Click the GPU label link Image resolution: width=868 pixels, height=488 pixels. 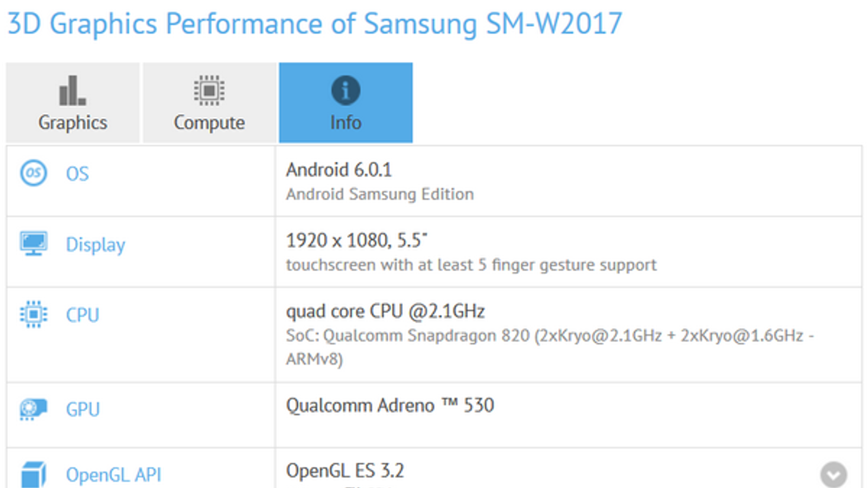click(82, 409)
